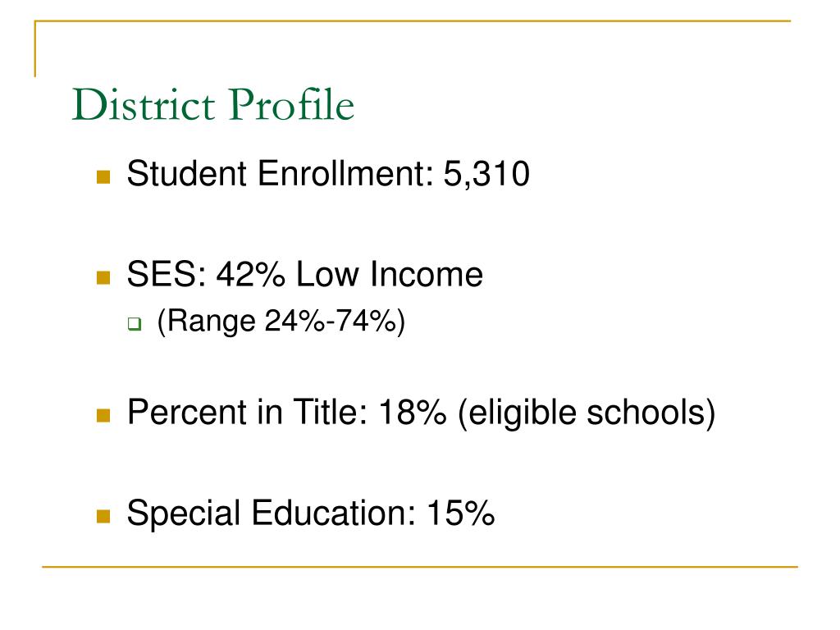Click the Special Education label
This screenshot has width=840, height=630.
[x=271, y=514]
